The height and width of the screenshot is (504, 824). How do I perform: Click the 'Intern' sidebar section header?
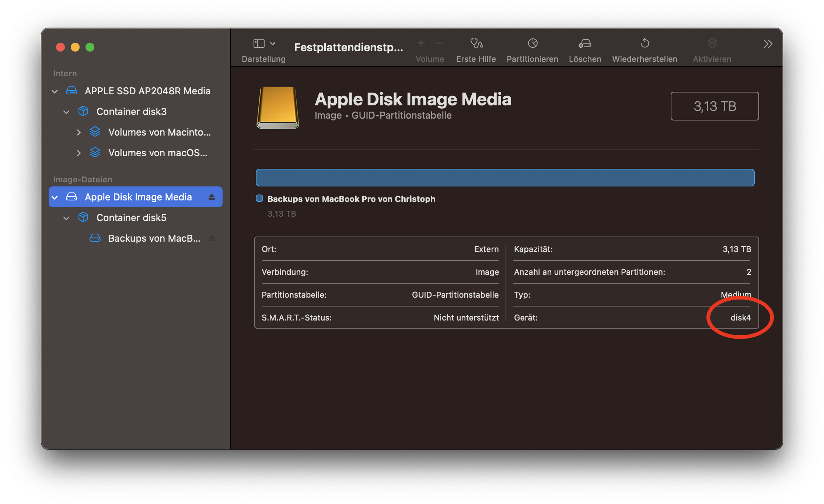click(65, 73)
